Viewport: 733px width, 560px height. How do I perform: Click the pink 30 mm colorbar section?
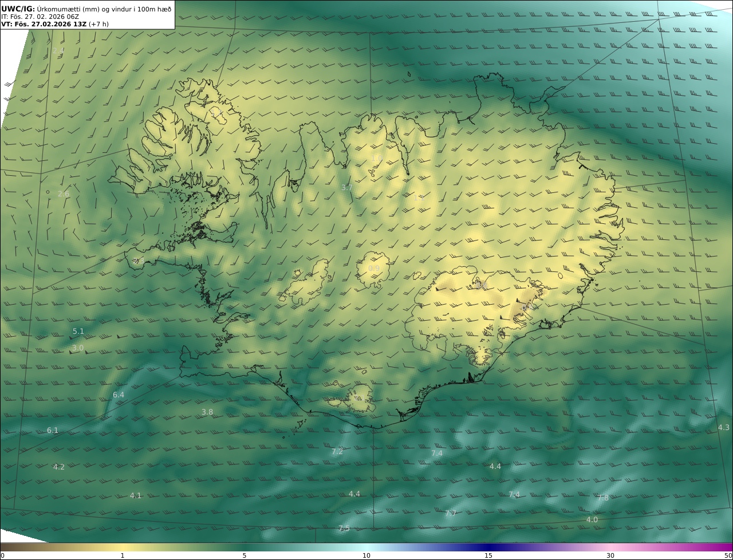pyautogui.click(x=610, y=547)
